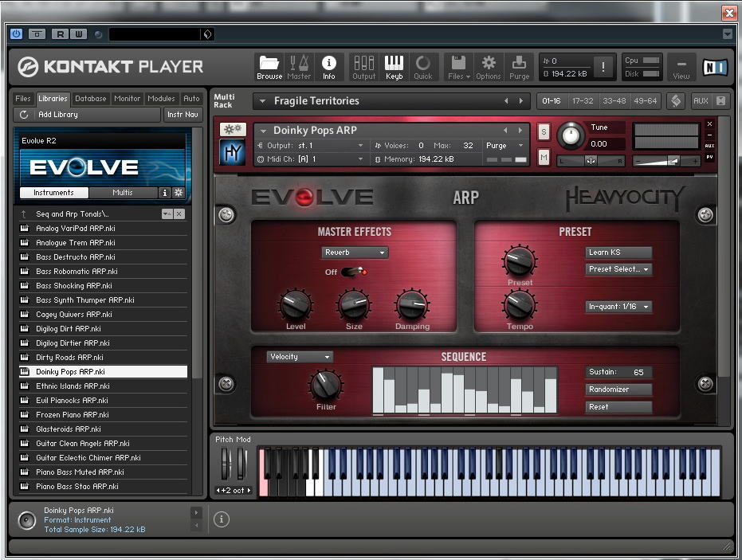Open the Doinky Pops ARP instrument menu

264,131
